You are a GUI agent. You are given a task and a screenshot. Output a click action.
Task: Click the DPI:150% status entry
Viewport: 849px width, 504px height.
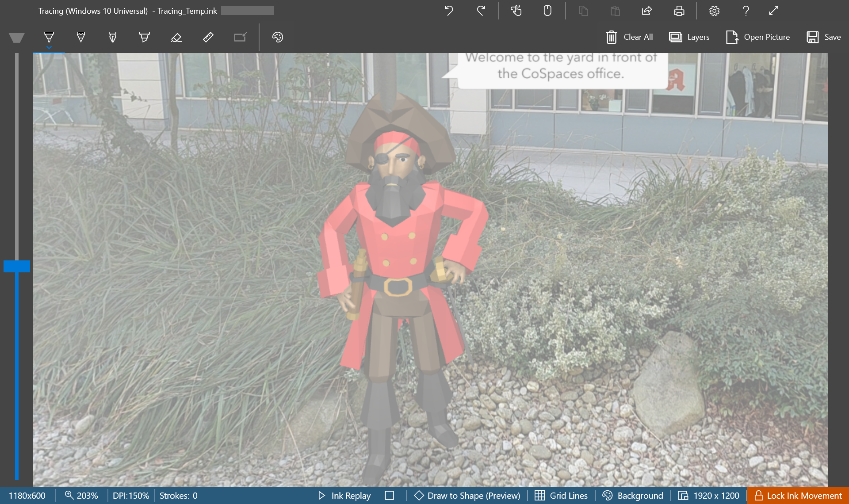pos(131,496)
